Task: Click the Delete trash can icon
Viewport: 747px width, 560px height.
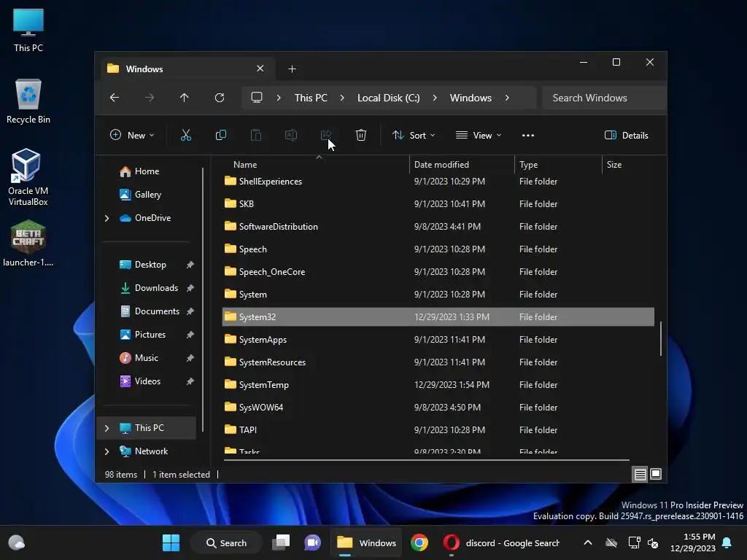Action: tap(361, 135)
